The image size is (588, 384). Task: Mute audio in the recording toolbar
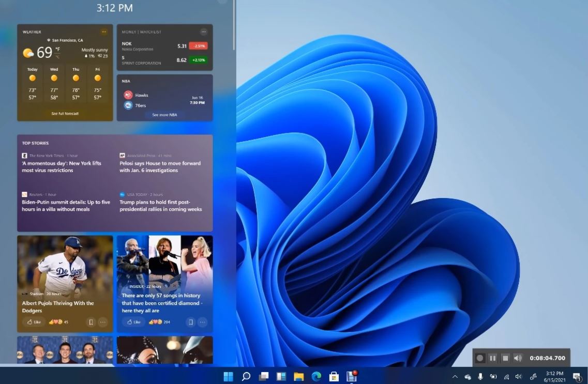pos(518,358)
